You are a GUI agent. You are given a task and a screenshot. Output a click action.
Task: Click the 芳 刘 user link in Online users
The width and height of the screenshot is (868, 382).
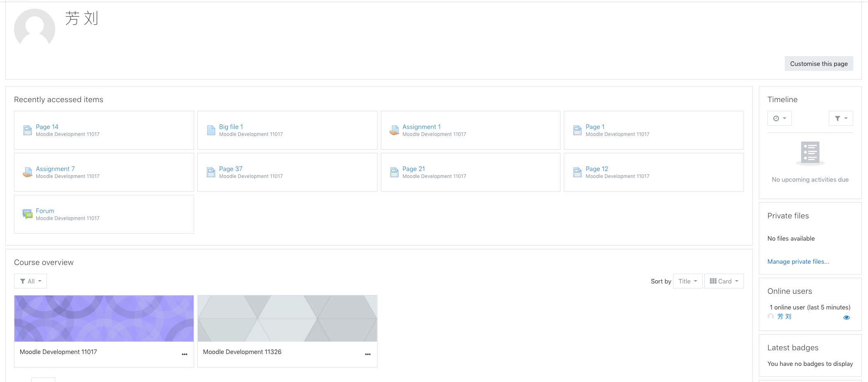(x=784, y=316)
